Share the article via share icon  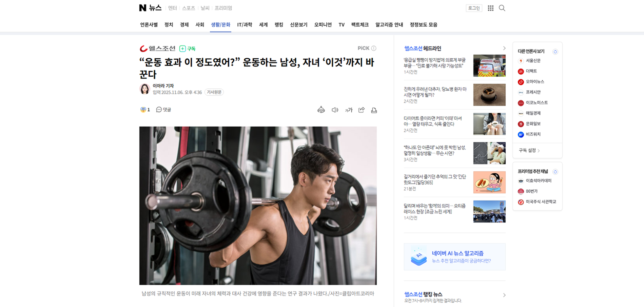click(x=362, y=110)
